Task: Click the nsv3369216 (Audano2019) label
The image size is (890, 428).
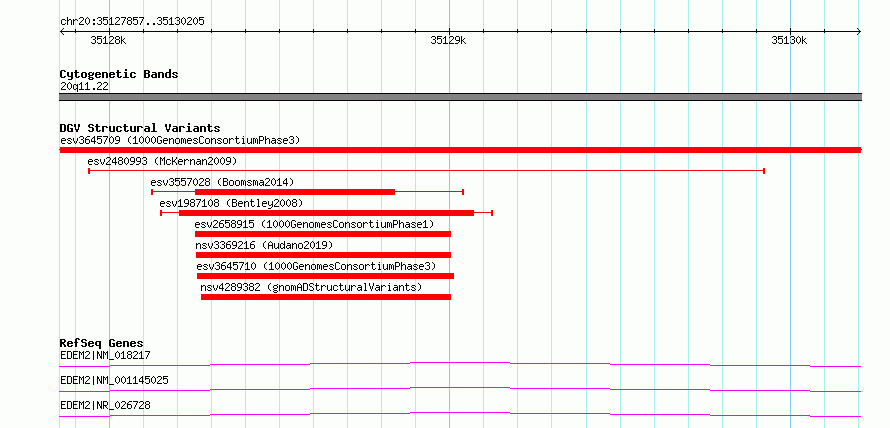Action: pos(264,245)
